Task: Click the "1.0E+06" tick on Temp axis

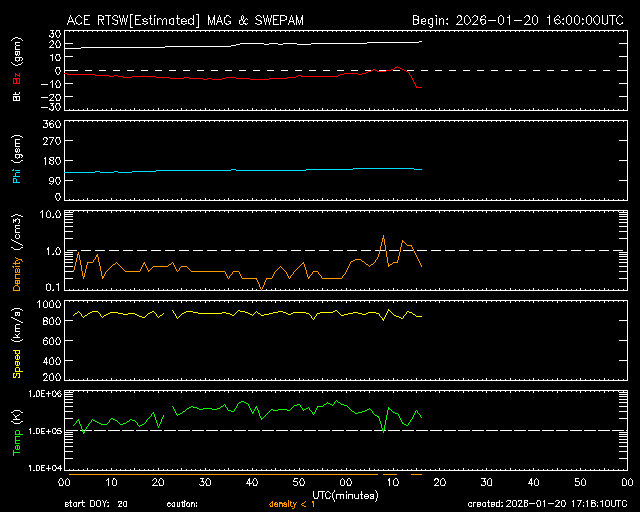Action: [x=45, y=394]
